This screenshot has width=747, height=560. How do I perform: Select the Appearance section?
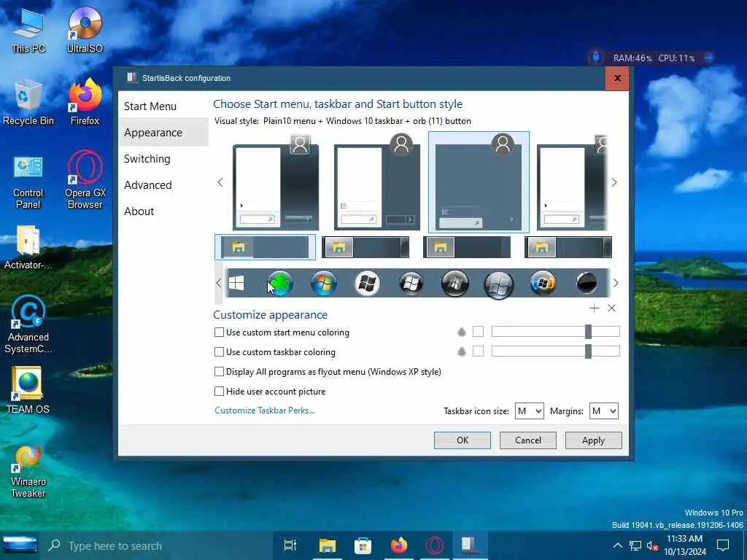[x=163, y=133]
